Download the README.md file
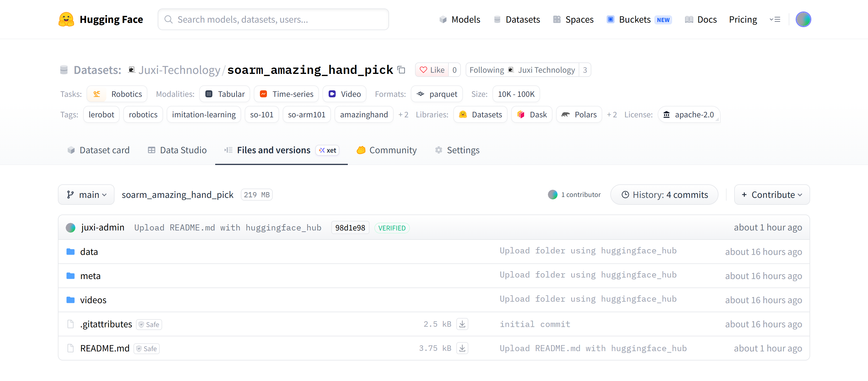The image size is (868, 381). 462,348
